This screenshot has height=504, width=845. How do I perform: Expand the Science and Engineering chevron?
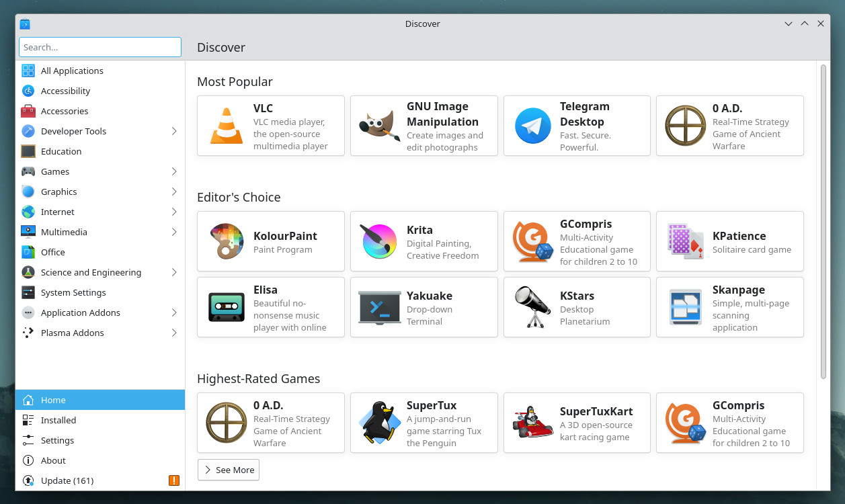pyautogui.click(x=174, y=272)
